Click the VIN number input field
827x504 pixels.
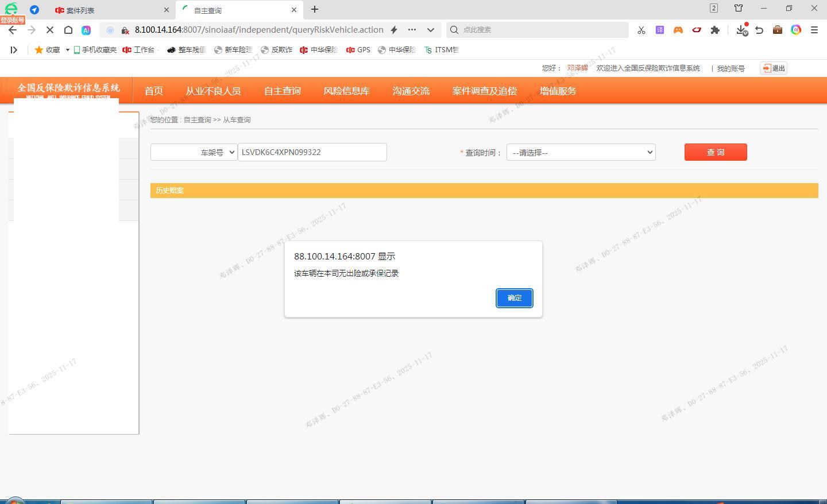[x=312, y=152]
